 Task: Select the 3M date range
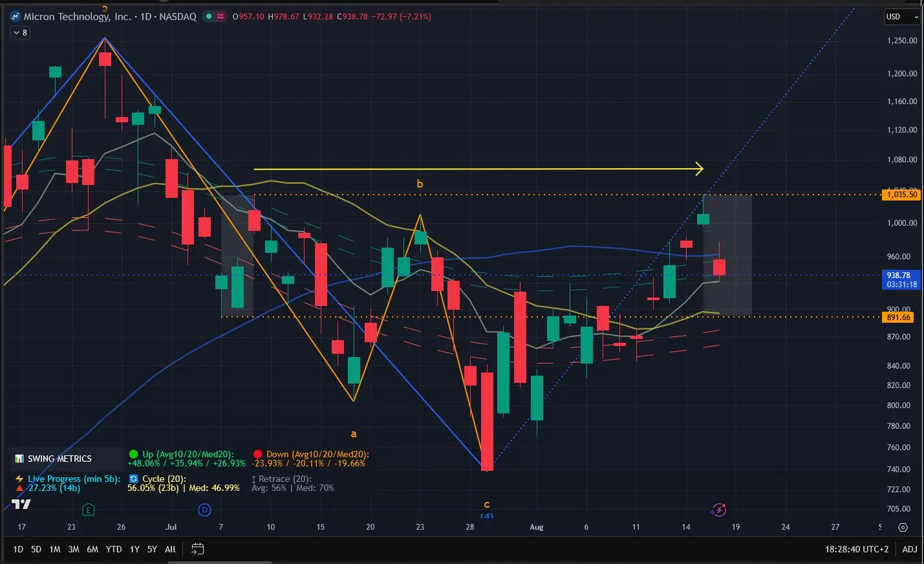click(74, 549)
